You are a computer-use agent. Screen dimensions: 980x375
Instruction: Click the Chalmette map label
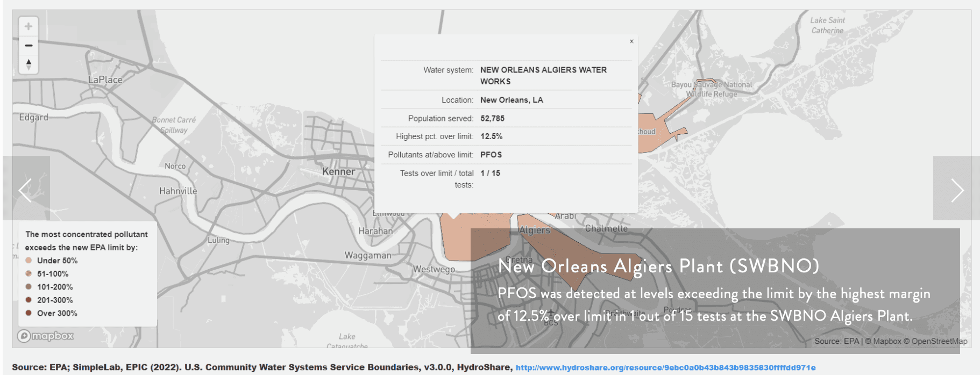tap(606, 228)
